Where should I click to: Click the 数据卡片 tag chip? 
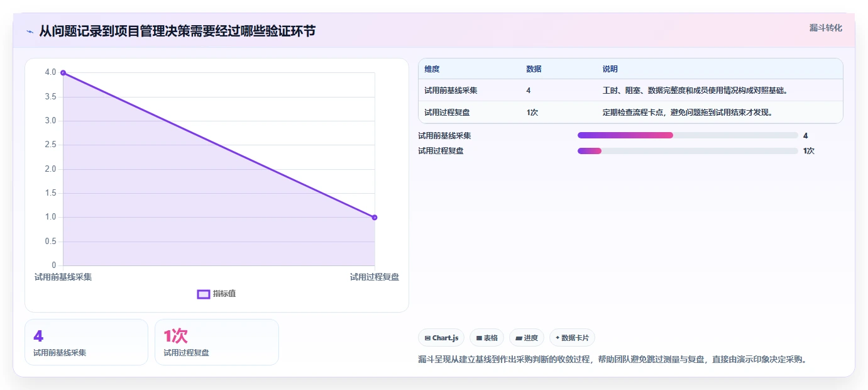tap(572, 338)
